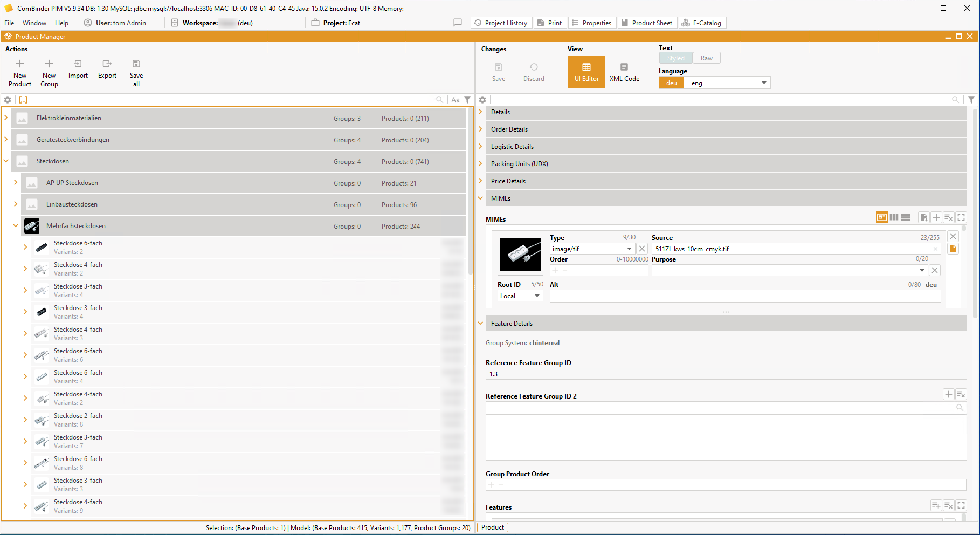The width and height of the screenshot is (980, 535).
Task: Click the Save all icon
Action: tap(136, 64)
